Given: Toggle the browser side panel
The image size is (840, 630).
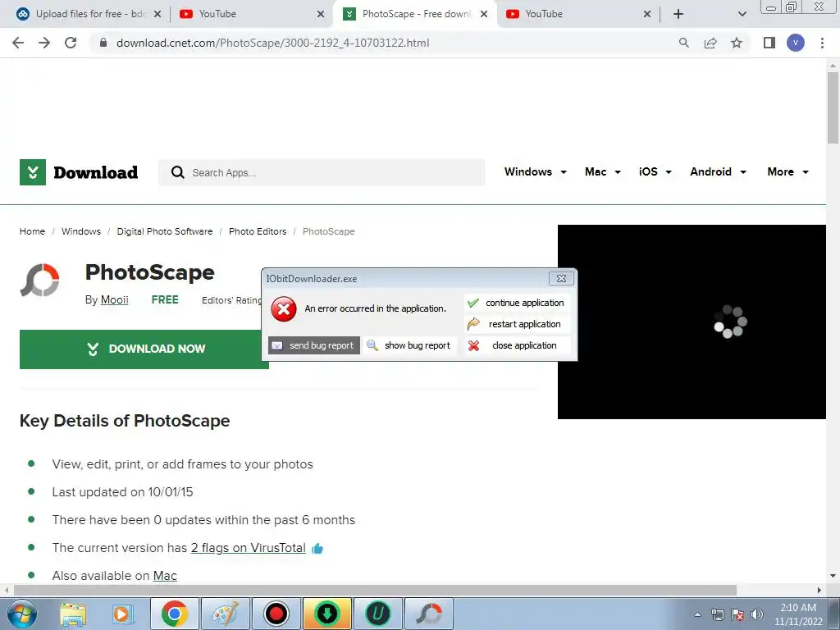Looking at the screenshot, I should [x=769, y=43].
